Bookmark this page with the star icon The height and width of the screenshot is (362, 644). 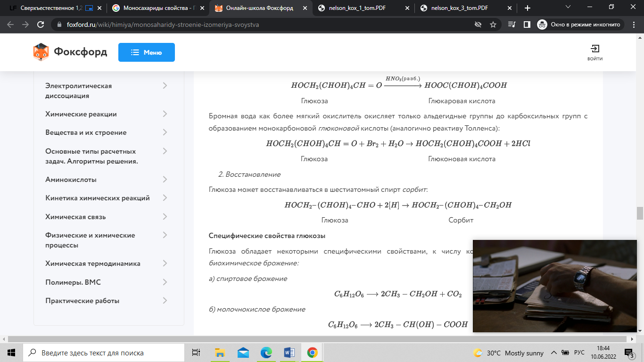(493, 25)
